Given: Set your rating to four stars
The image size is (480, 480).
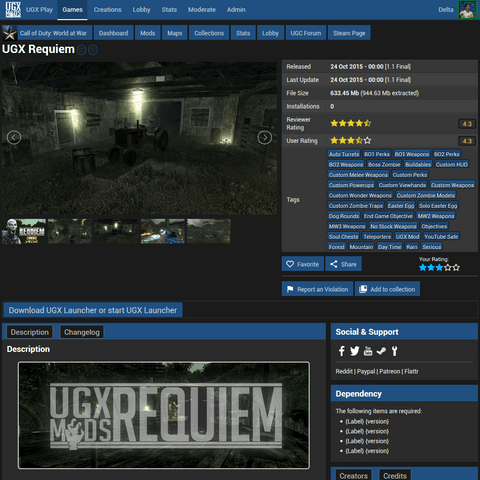Looking at the screenshot, I should (448, 267).
